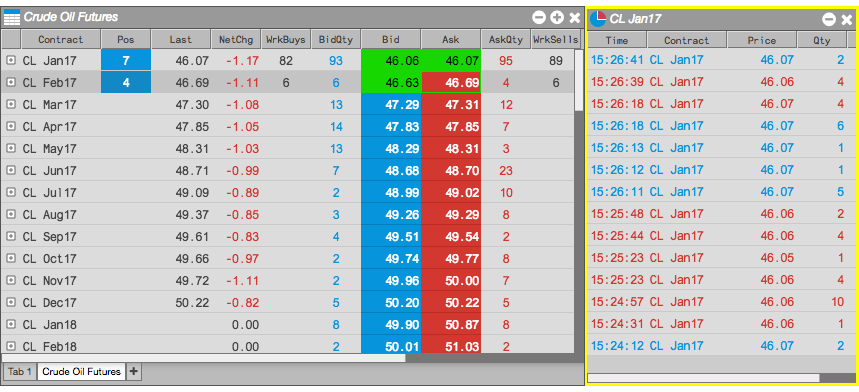Expand the CL Oct17 contract row
Image resolution: width=859 pixels, height=392 pixels.
coord(10,258)
